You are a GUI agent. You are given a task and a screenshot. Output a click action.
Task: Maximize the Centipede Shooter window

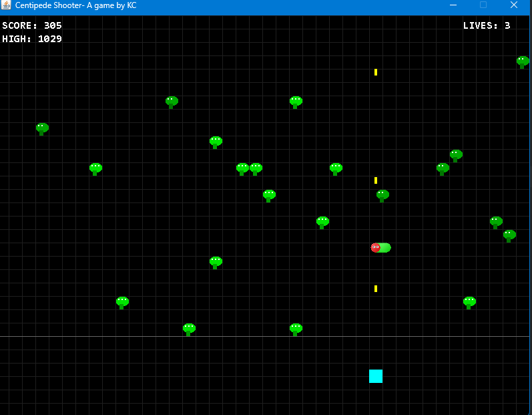pos(483,5)
